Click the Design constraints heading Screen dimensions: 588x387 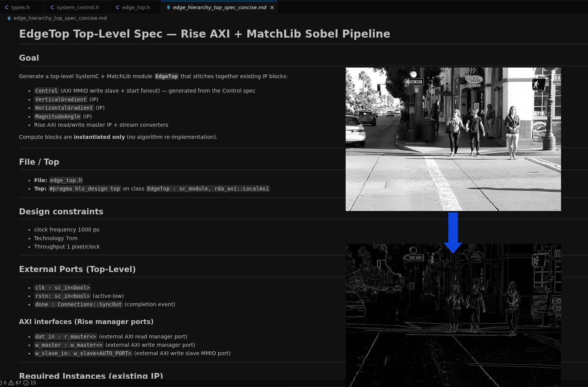point(61,212)
